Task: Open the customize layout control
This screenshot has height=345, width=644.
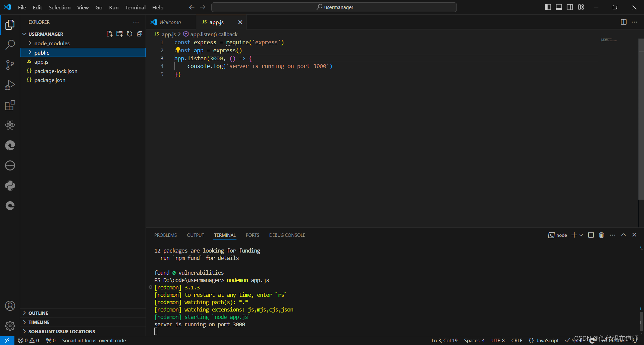Action: (581, 7)
